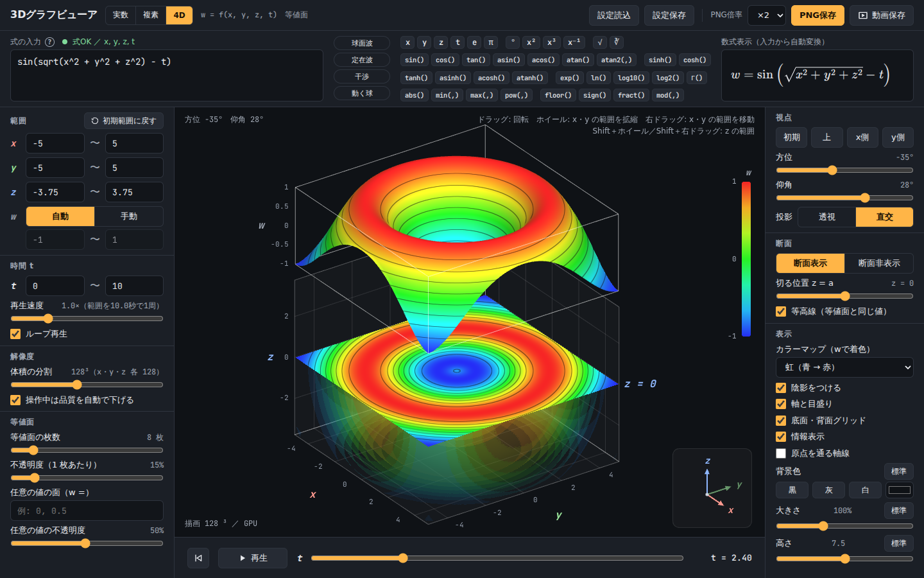Click 上 top view button

pos(827,137)
